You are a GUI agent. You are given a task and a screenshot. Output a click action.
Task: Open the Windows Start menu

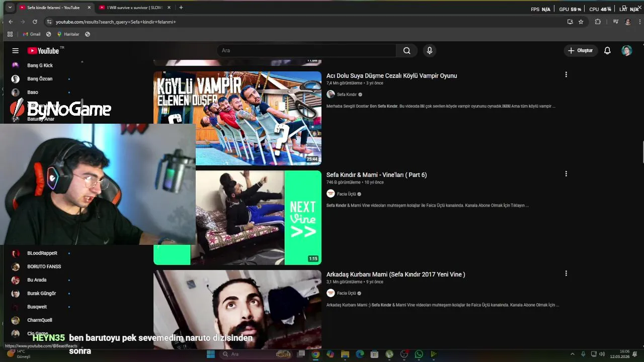211,354
